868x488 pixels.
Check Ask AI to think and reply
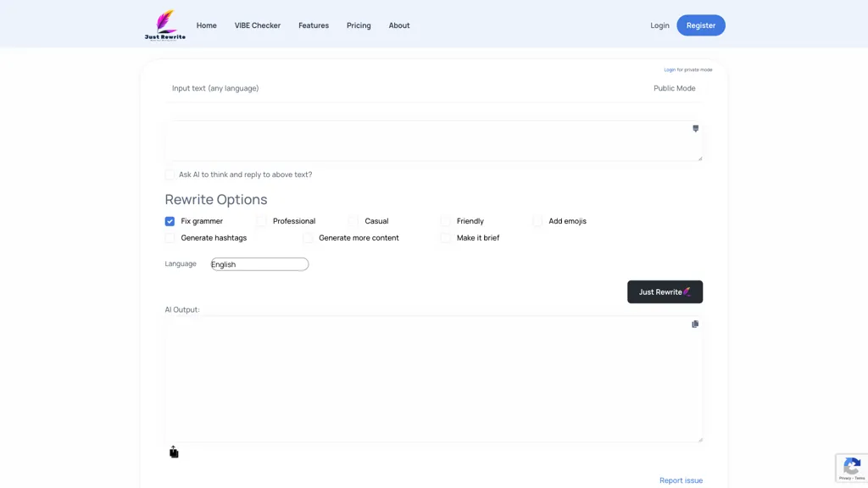170,175
